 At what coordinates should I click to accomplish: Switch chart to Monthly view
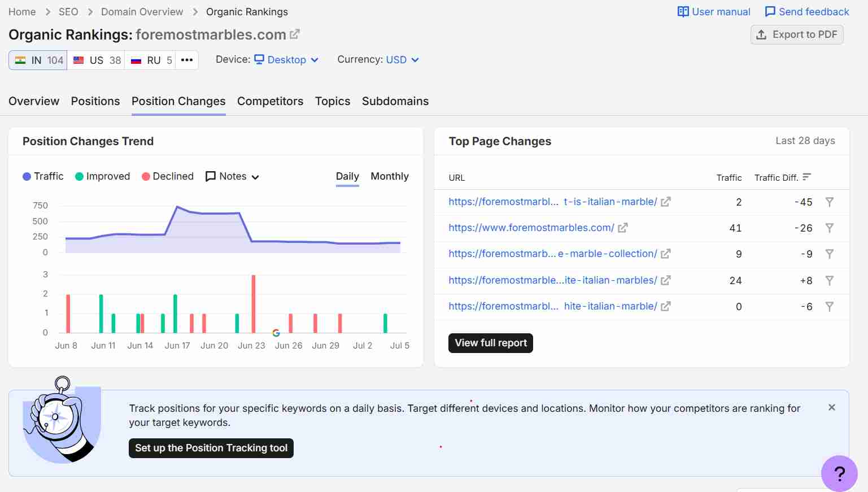pyautogui.click(x=390, y=176)
